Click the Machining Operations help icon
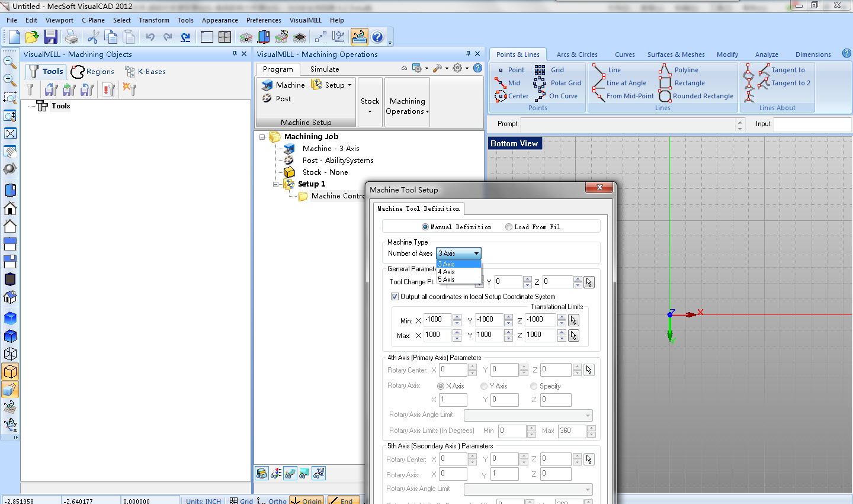Image resolution: width=853 pixels, height=504 pixels. 477,68
